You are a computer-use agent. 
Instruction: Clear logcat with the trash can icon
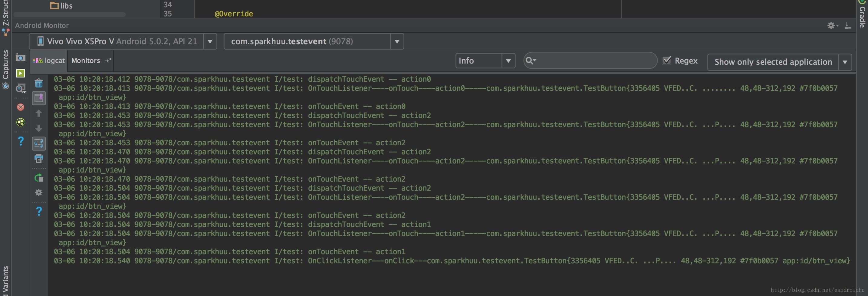39,83
